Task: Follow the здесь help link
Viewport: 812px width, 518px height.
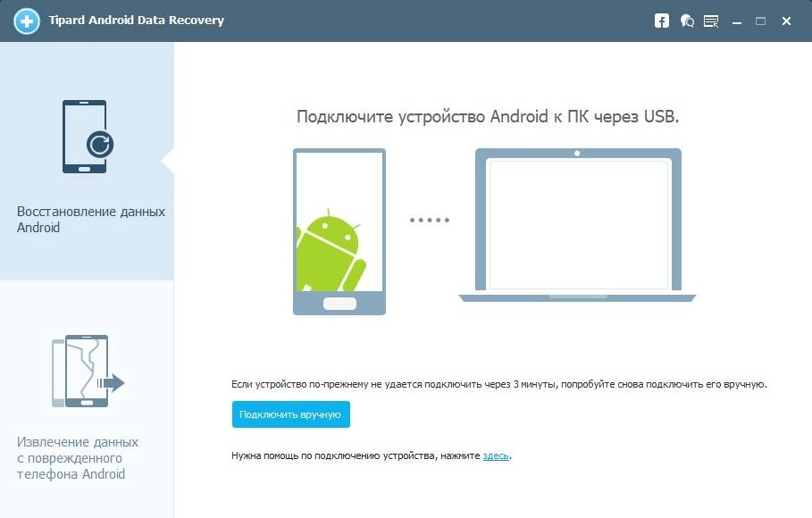Action: coord(496,455)
